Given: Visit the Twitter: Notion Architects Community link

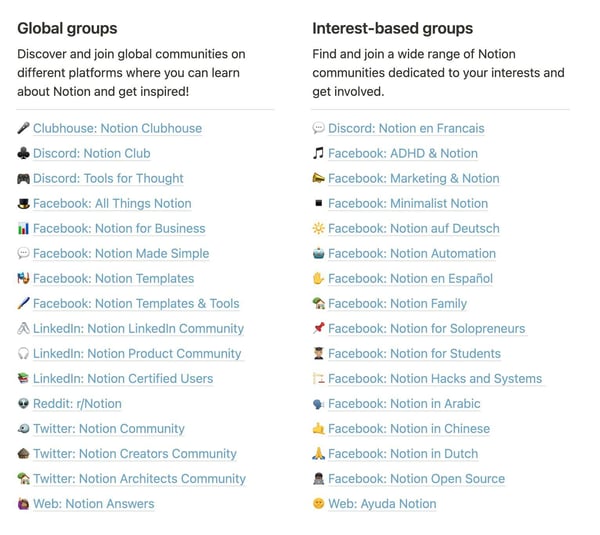Looking at the screenshot, I should (x=139, y=479).
